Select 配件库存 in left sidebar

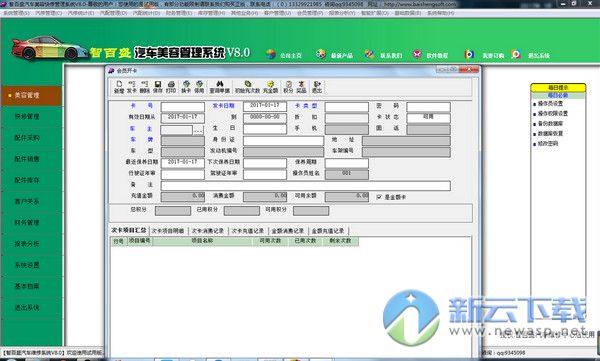(31, 180)
